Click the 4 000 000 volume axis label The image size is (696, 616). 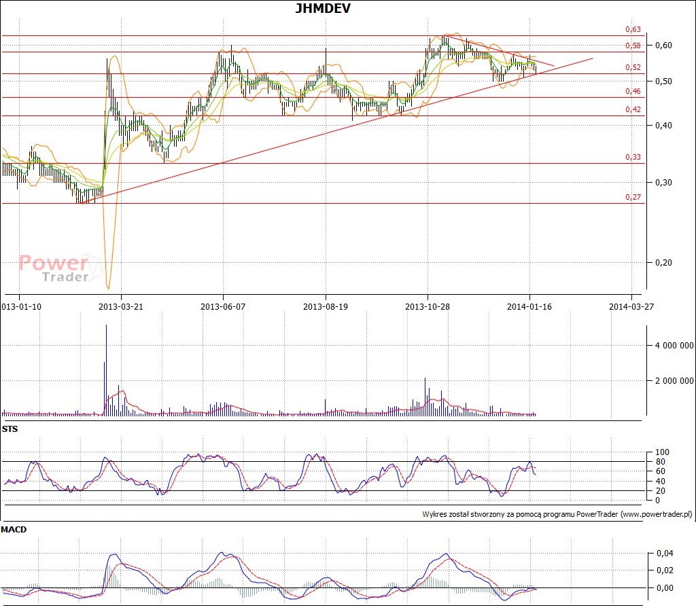674,346
